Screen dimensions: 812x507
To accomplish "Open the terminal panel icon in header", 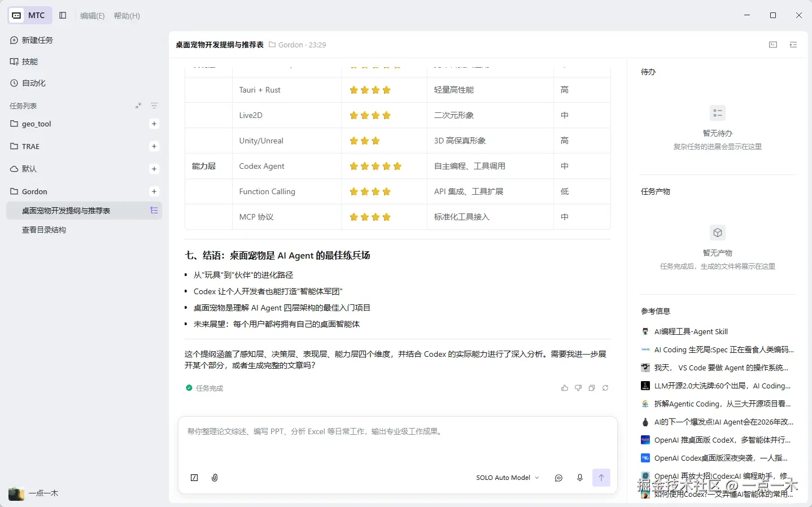I will [x=773, y=45].
